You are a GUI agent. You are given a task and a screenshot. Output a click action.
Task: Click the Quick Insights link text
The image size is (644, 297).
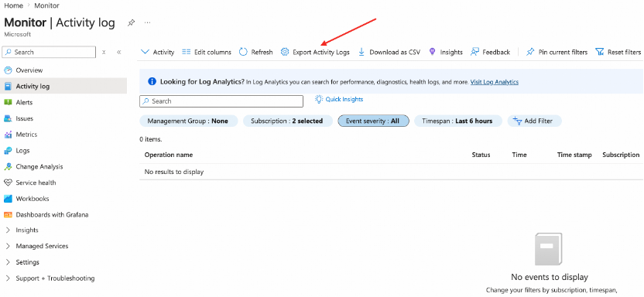point(344,99)
